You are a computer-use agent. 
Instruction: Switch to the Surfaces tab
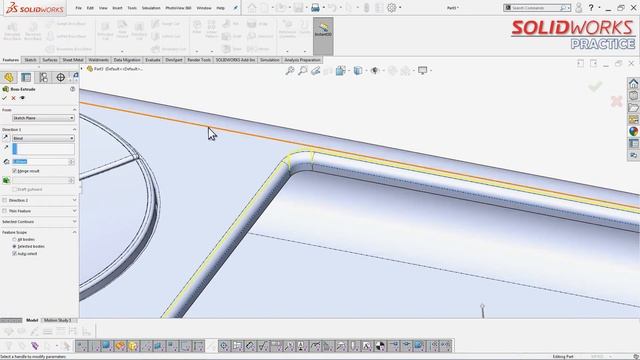coord(50,60)
